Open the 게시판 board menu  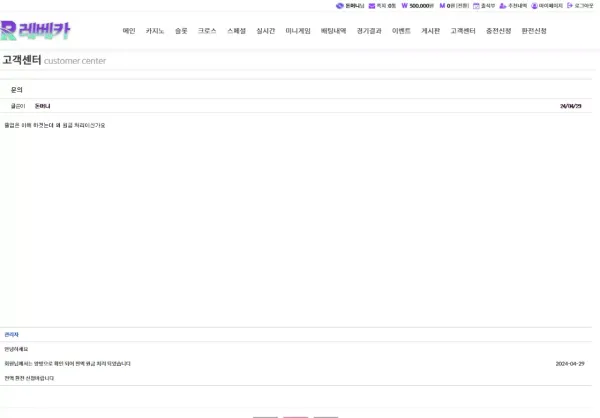[430, 31]
